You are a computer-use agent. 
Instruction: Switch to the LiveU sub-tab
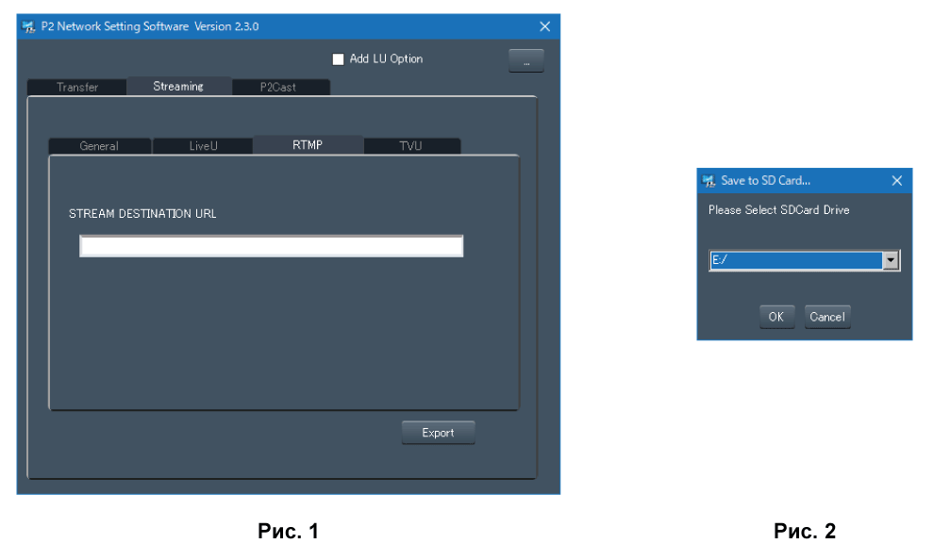pos(203,146)
